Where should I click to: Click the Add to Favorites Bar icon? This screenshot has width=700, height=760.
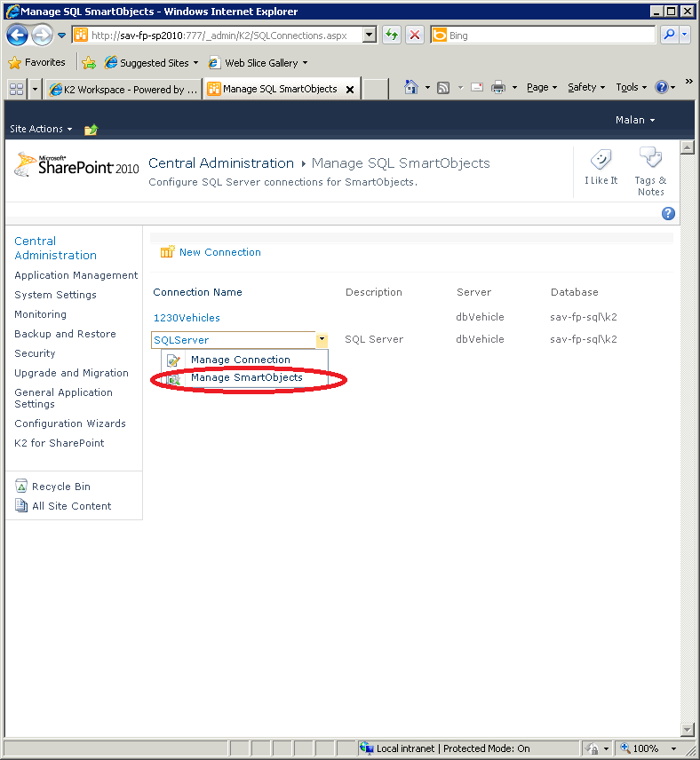pos(89,62)
